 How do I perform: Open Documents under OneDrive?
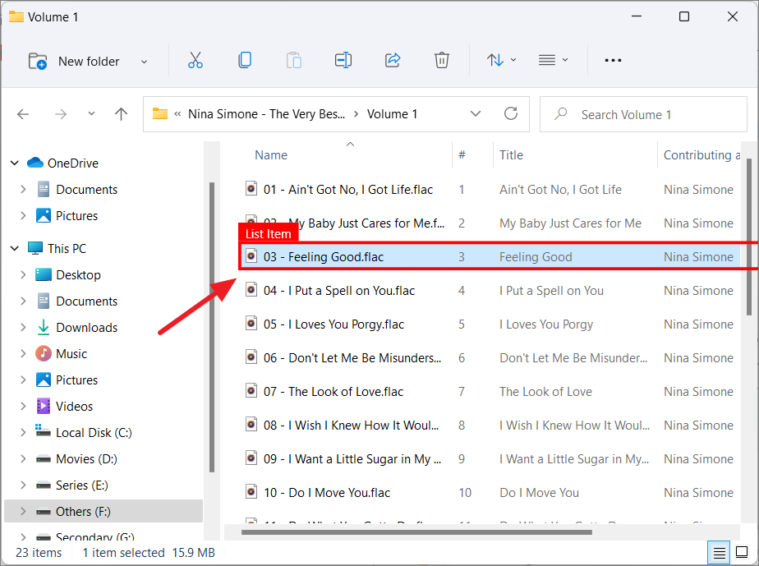[x=77, y=189]
